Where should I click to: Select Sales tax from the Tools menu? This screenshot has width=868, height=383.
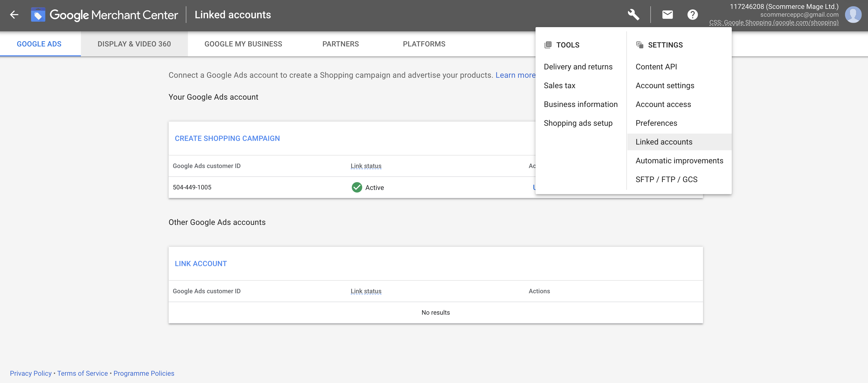coord(559,85)
